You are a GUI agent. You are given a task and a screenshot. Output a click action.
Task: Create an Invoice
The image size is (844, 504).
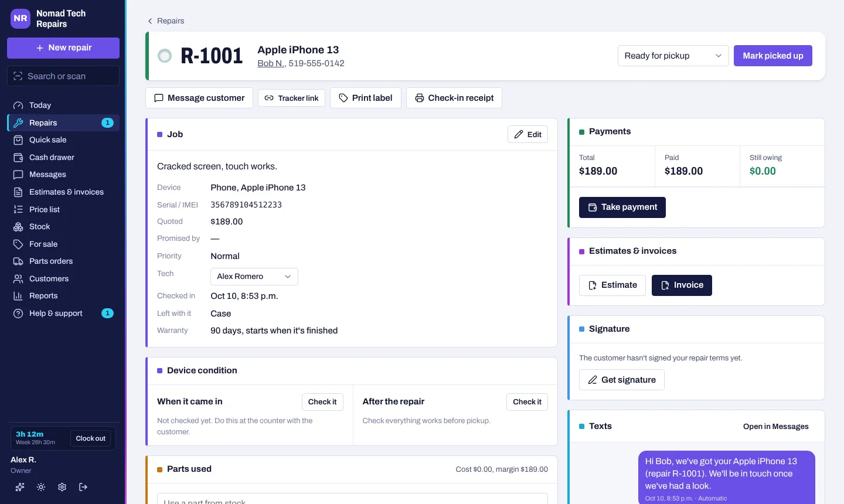(x=682, y=285)
